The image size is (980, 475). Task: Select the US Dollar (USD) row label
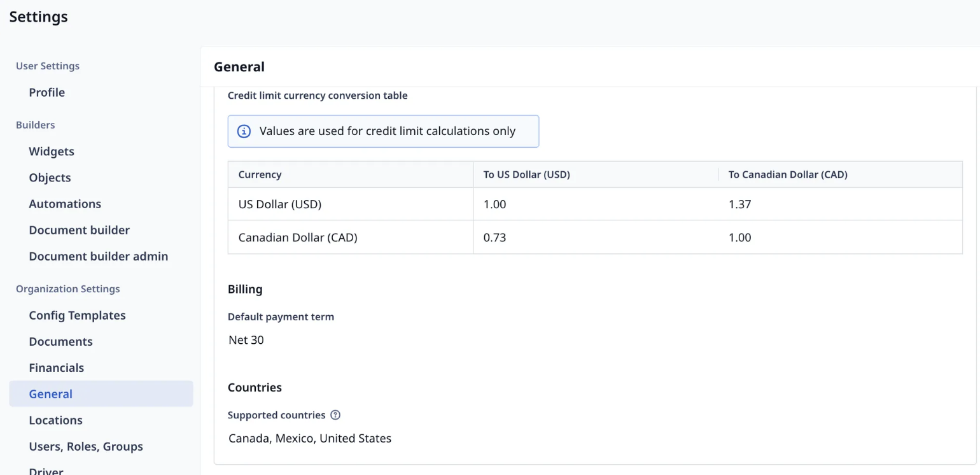(x=280, y=204)
